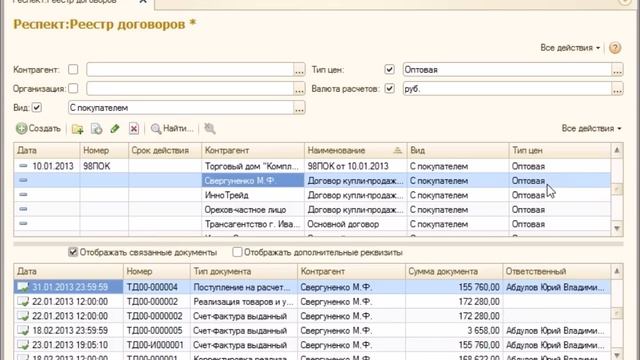This screenshot has height=360, width=640.
Task: Select the Трансагентство г. Ива... contract row
Action: click(x=312, y=224)
